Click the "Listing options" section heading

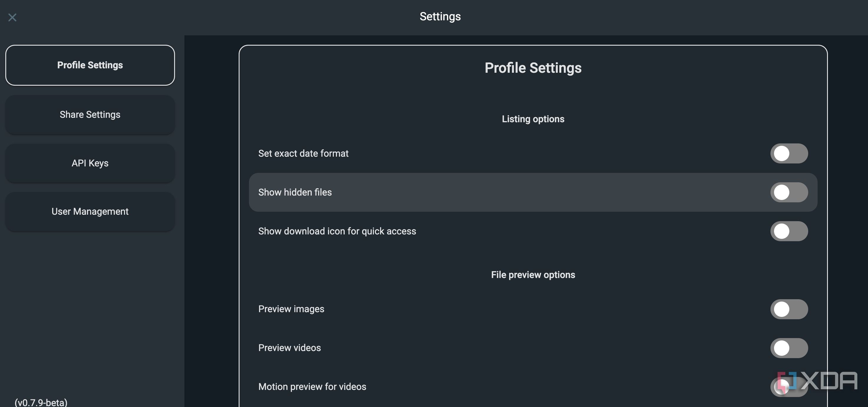pos(533,119)
